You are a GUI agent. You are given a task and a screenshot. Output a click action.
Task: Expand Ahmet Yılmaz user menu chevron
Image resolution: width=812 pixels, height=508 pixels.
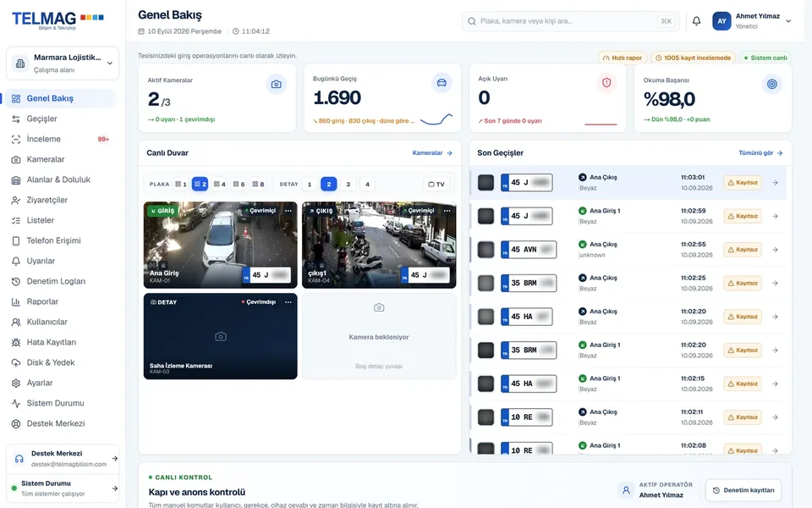(x=788, y=21)
